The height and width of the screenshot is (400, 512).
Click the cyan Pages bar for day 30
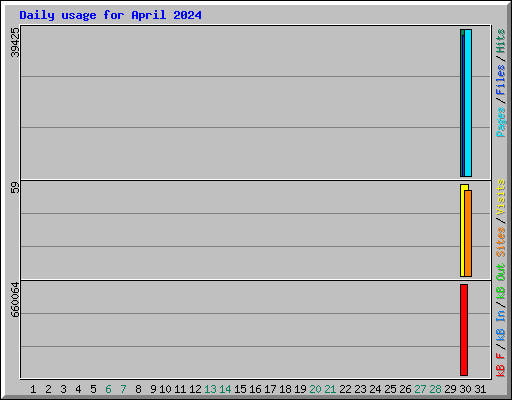tap(468, 103)
